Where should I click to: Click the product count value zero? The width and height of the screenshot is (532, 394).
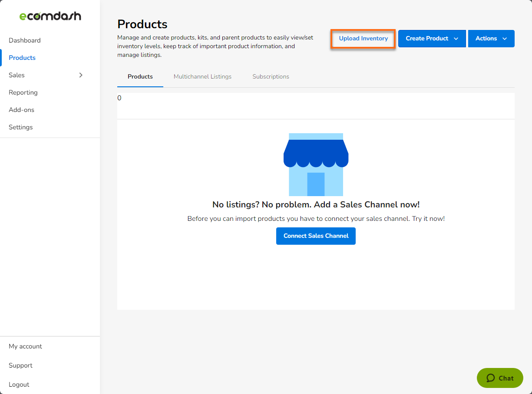(119, 98)
